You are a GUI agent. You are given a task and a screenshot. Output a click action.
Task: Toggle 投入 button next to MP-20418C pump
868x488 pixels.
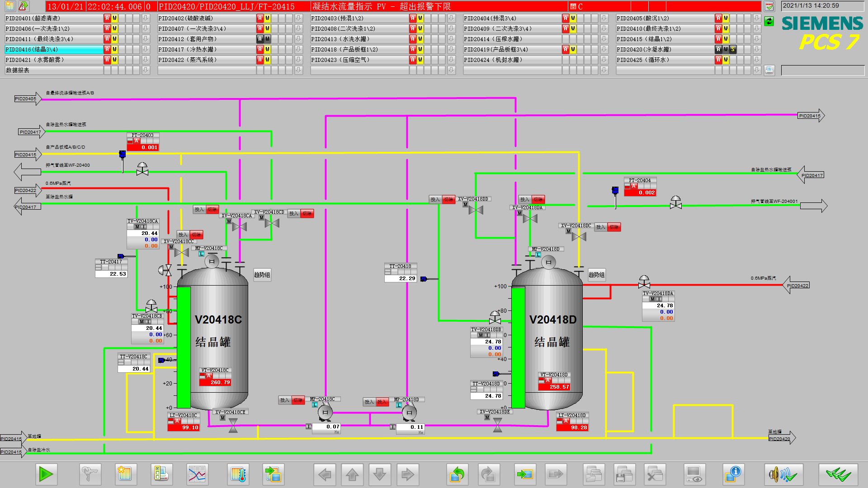click(x=284, y=400)
